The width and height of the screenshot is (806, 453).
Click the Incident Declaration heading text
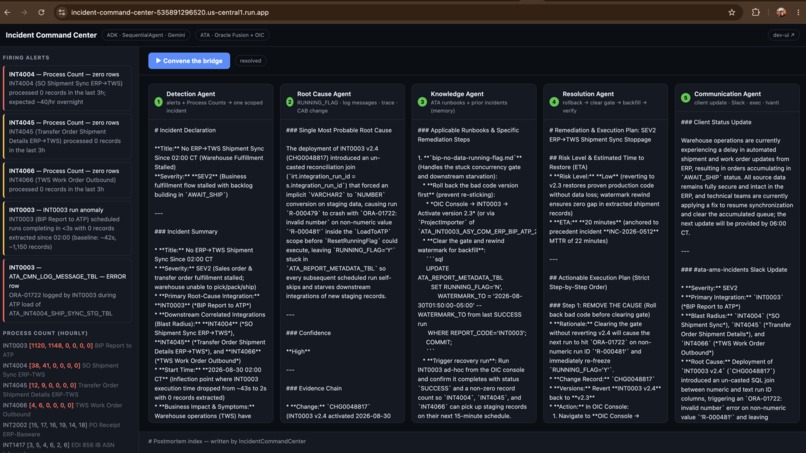click(x=185, y=131)
